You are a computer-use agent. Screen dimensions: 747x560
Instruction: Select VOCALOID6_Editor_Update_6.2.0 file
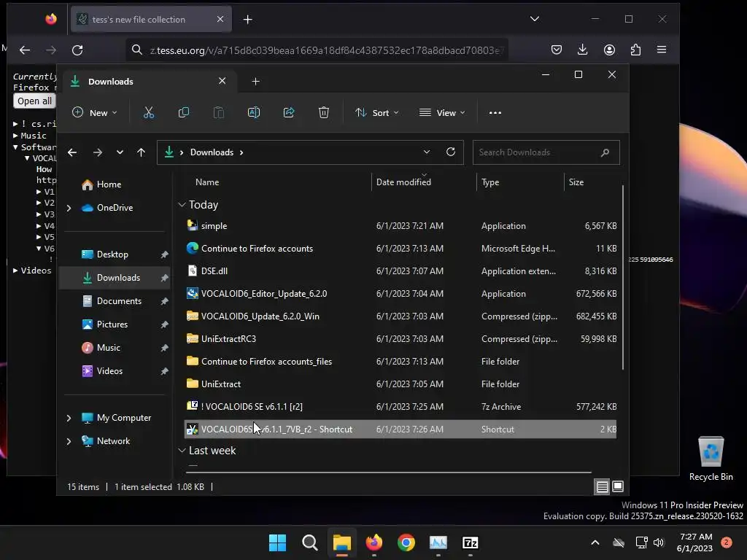(400, 294)
